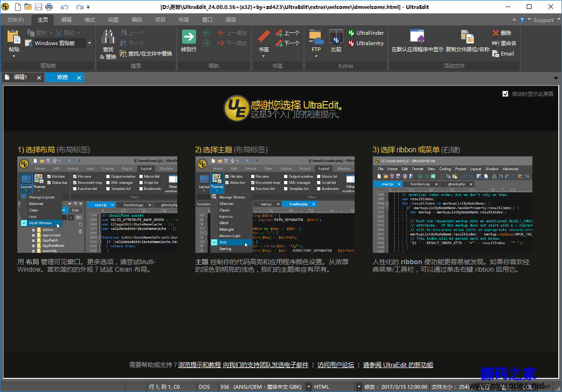Close the 欢迎 welcome tab
Viewport: 562px width, 392px height.
[79, 78]
